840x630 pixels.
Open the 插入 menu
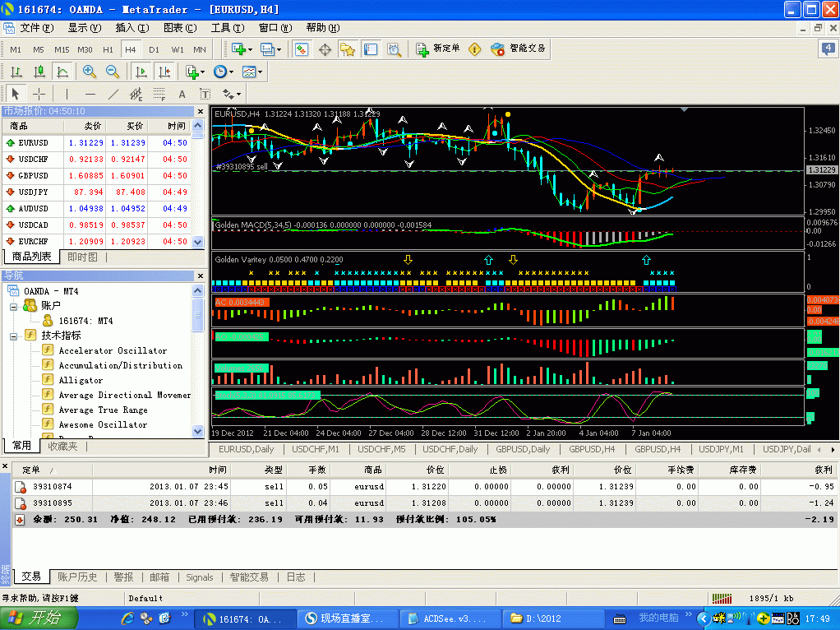tap(132, 28)
